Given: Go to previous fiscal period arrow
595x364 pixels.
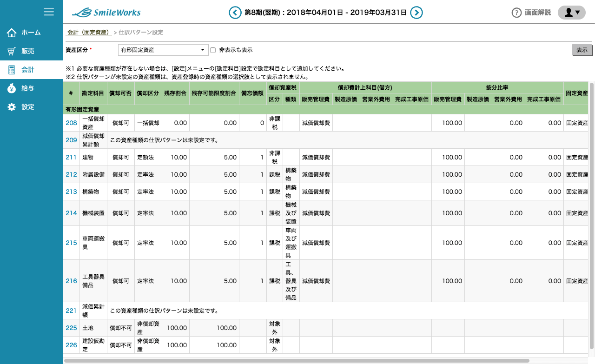Looking at the screenshot, I should [x=235, y=13].
